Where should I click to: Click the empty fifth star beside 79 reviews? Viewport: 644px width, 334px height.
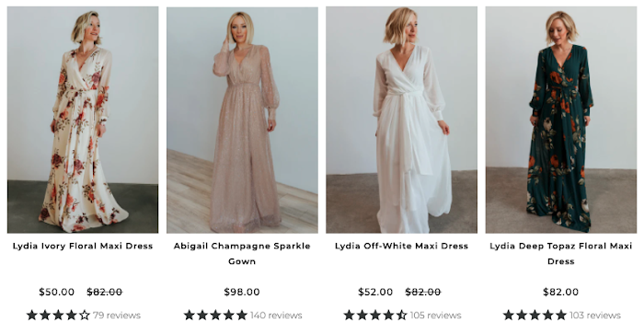(85, 315)
